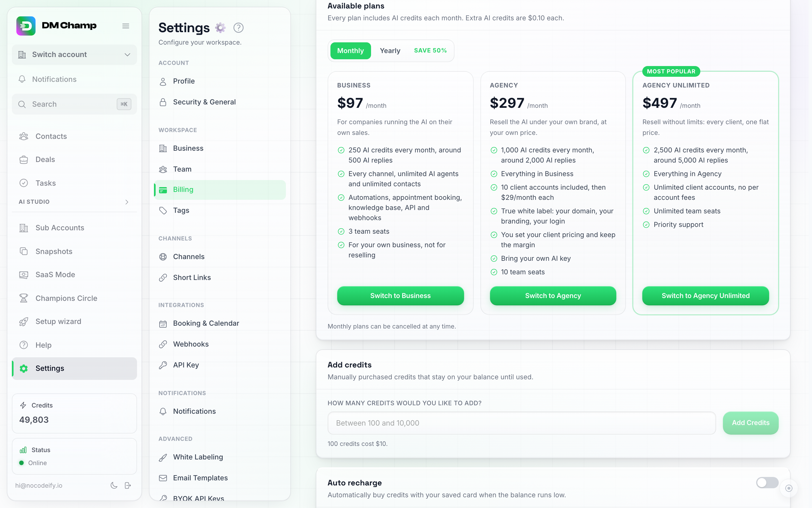Open Short Links settings
This screenshot has width=812, height=508.
tap(220, 277)
